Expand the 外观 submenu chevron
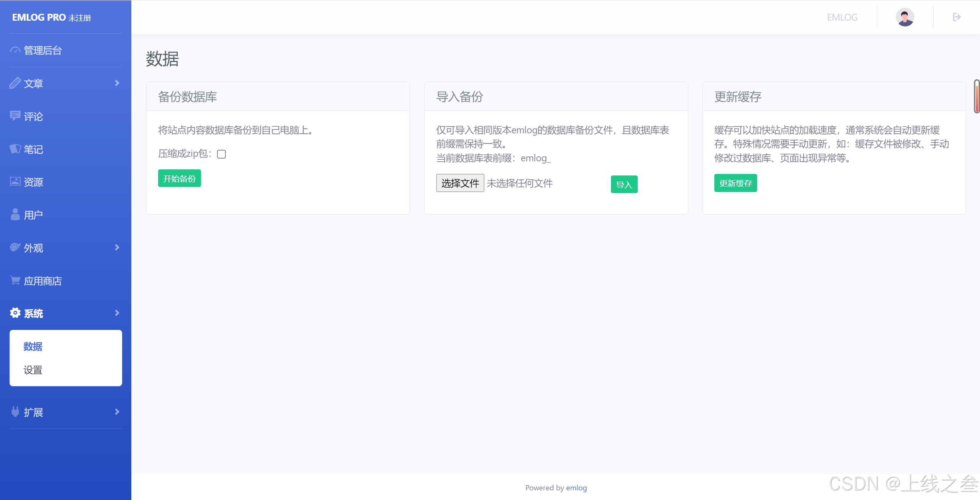This screenshot has height=500, width=980. pos(117,248)
